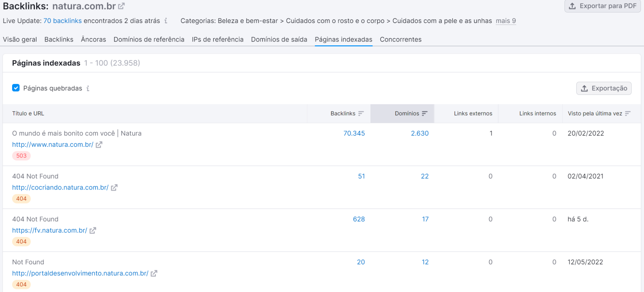
Task: Open fv.natura.com.br external link icon
Action: 93,230
